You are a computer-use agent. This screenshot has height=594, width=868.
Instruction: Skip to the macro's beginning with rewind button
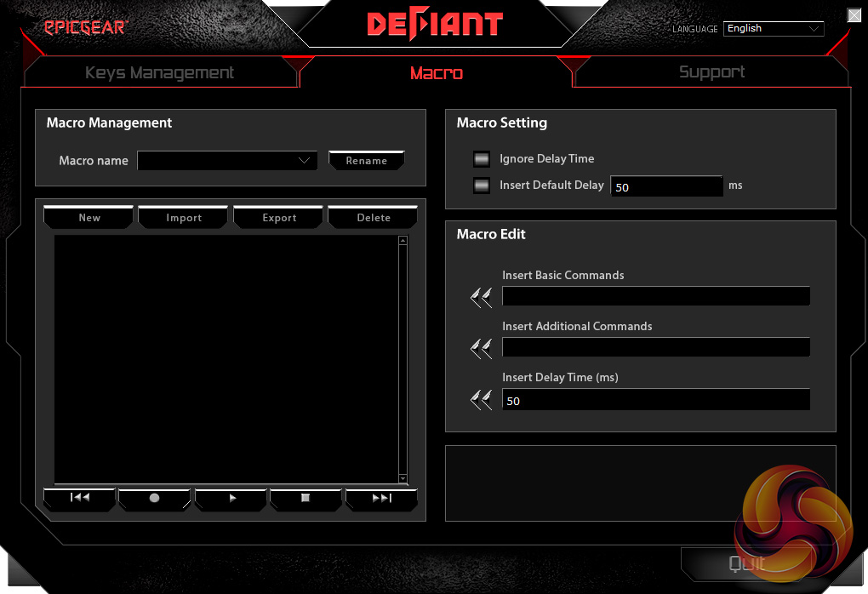tap(80, 498)
